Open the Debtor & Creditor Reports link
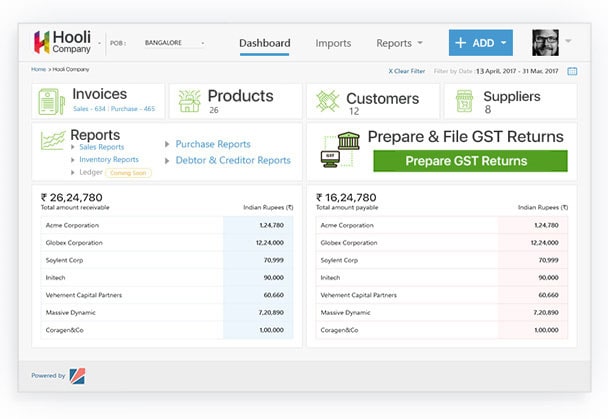 click(233, 160)
